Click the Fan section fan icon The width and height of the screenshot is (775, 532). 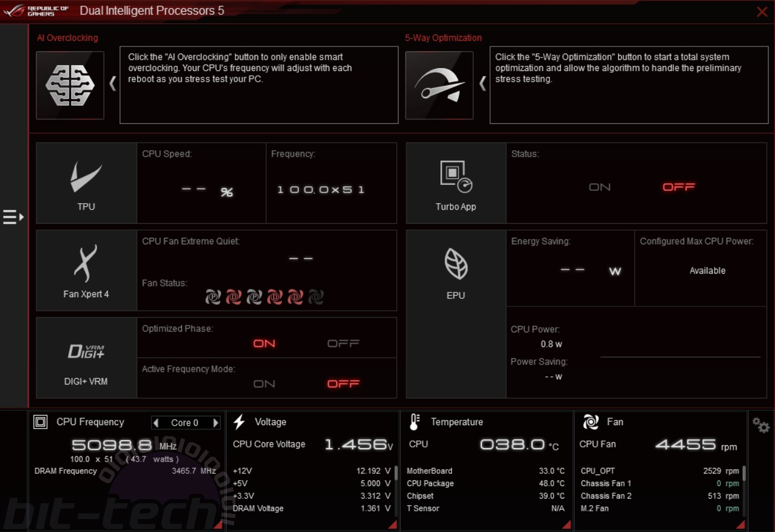(x=591, y=422)
